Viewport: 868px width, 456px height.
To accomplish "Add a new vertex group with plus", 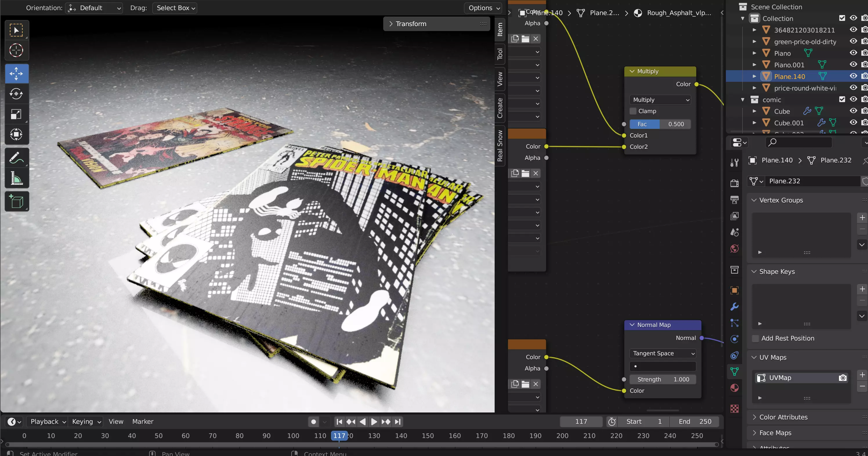I will point(862,218).
